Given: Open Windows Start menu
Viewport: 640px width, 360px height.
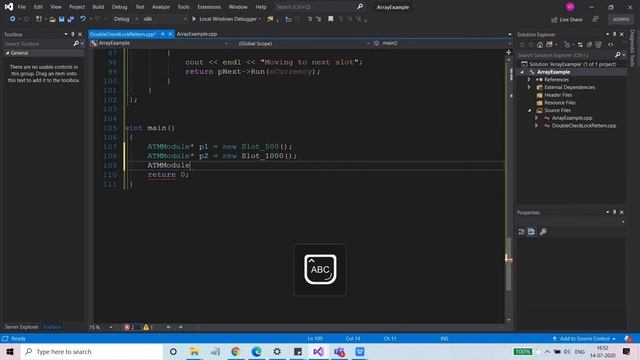Looking at the screenshot, I should [10, 351].
